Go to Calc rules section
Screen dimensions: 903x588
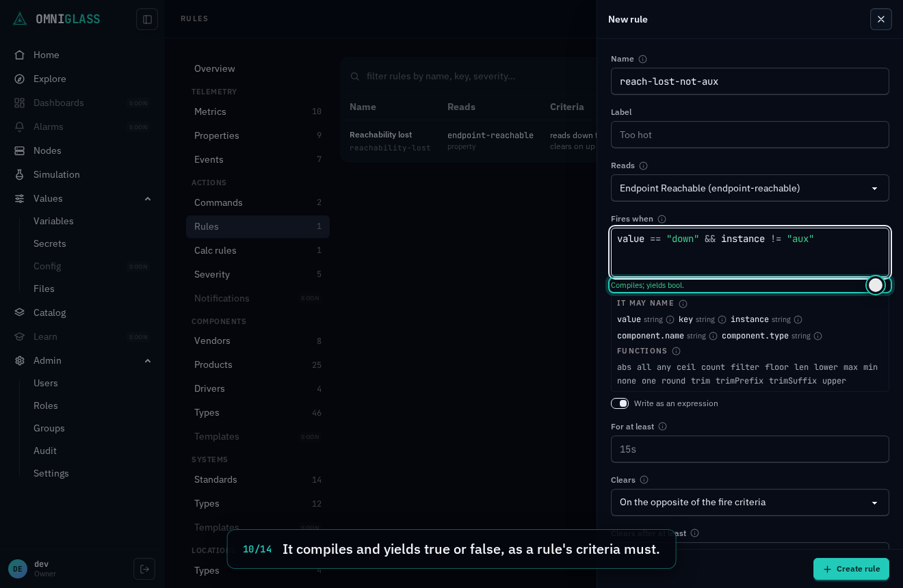tap(258, 250)
